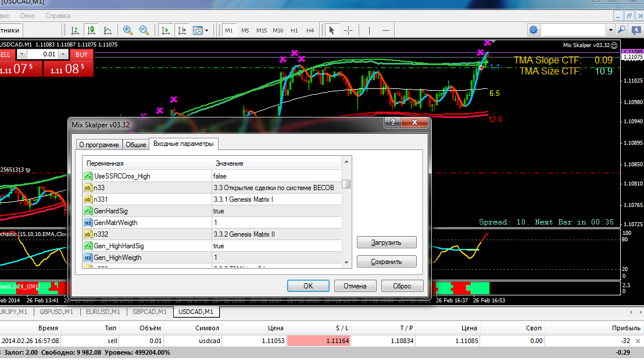Click the S / L value 1.11164
This screenshot has width=644, height=364.
pyautogui.click(x=319, y=341)
